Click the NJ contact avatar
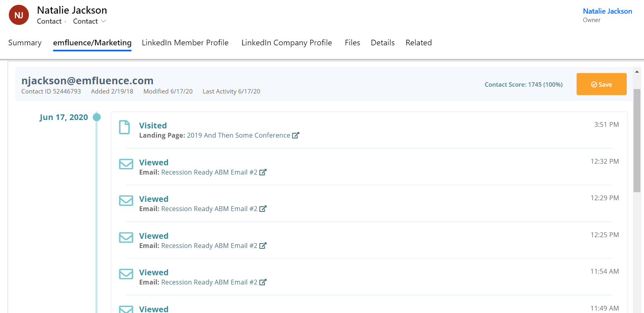This screenshot has width=644, height=313. tap(19, 15)
